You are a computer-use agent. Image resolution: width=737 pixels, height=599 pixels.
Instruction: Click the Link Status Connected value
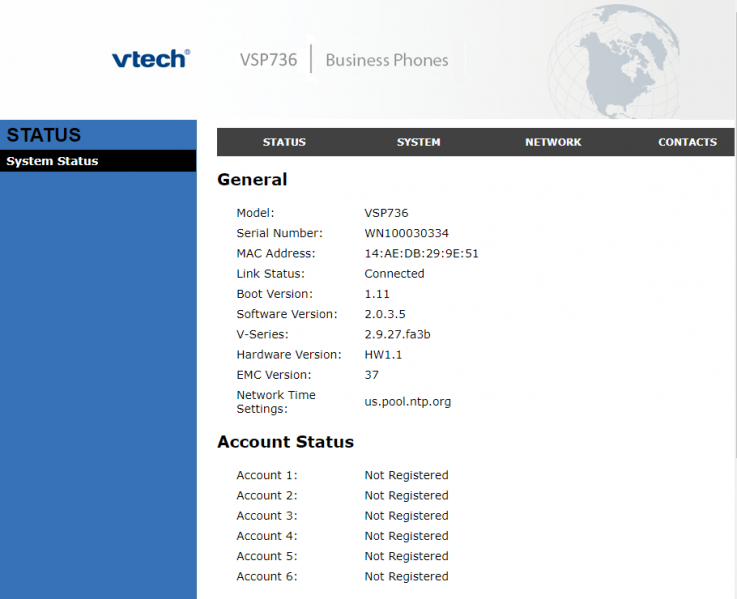394,274
